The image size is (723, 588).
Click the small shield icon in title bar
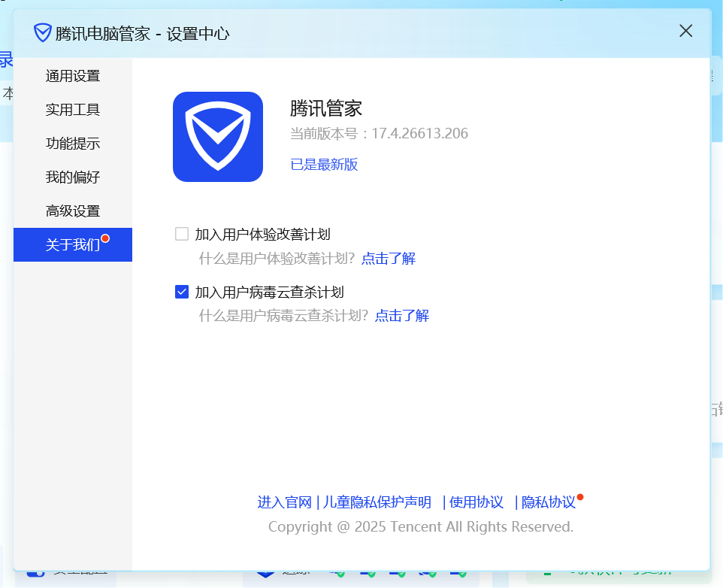(42, 33)
